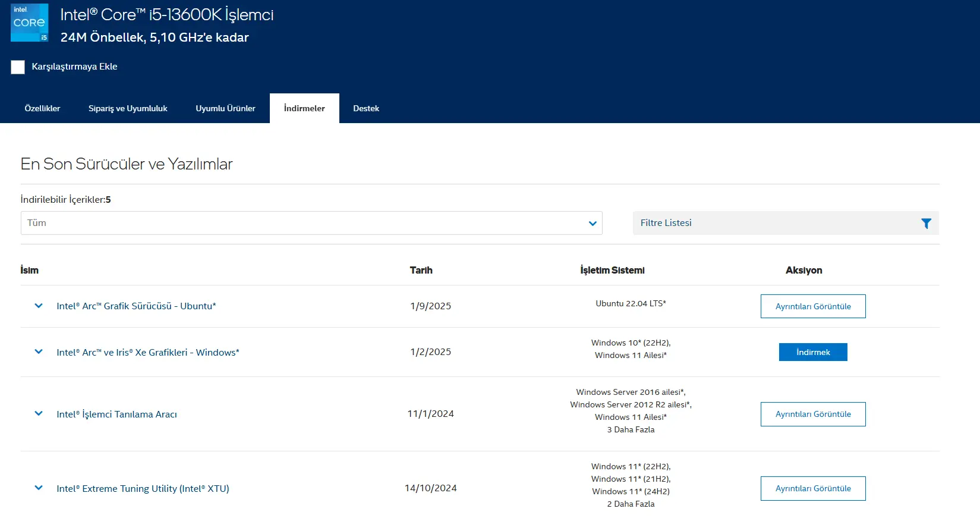Click the Tarih column header
The image size is (980, 518).
point(421,270)
